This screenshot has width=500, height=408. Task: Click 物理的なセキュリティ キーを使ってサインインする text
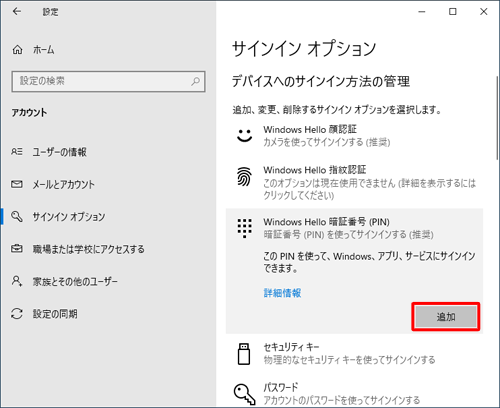349,360
